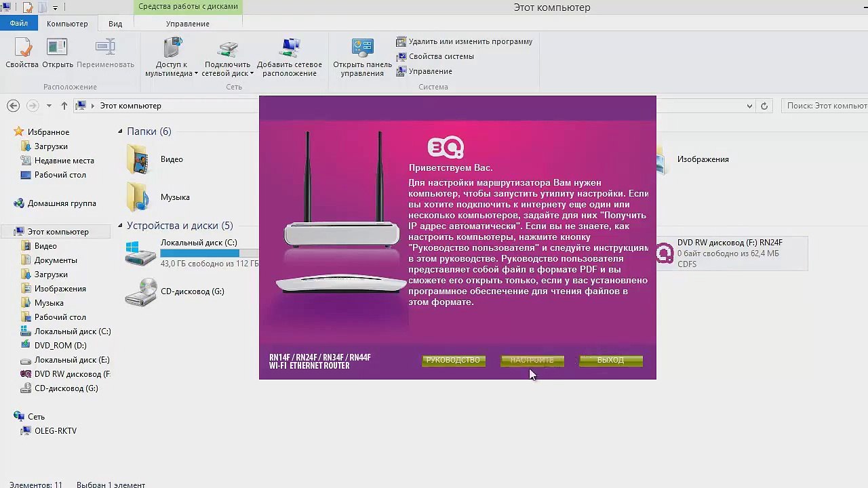Viewport: 868px width, 488px height.
Task: Select the Средства работы с дисками contextual tab
Action: pyautogui.click(x=188, y=7)
